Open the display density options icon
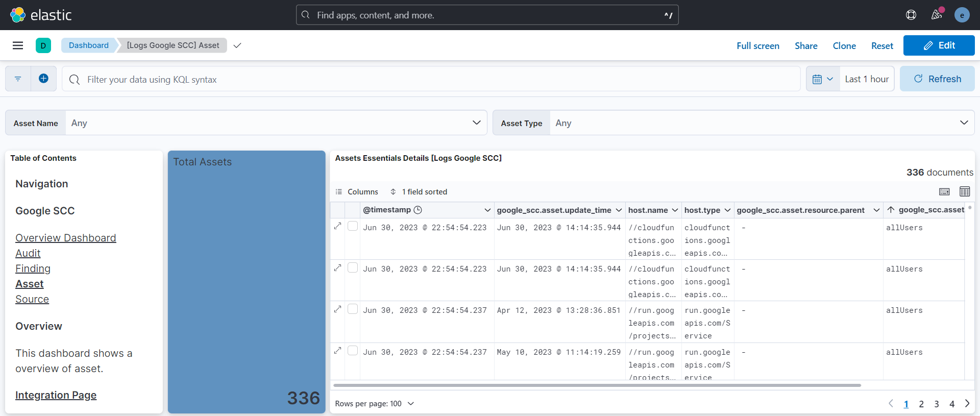The width and height of the screenshot is (980, 416). point(964,191)
